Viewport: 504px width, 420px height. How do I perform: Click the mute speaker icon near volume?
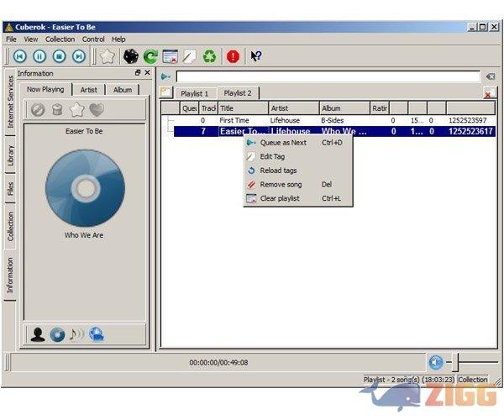pyautogui.click(x=435, y=362)
